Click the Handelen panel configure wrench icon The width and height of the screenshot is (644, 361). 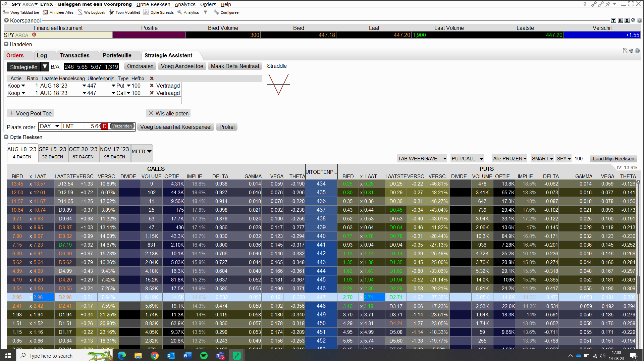pyautogui.click(x=631, y=51)
